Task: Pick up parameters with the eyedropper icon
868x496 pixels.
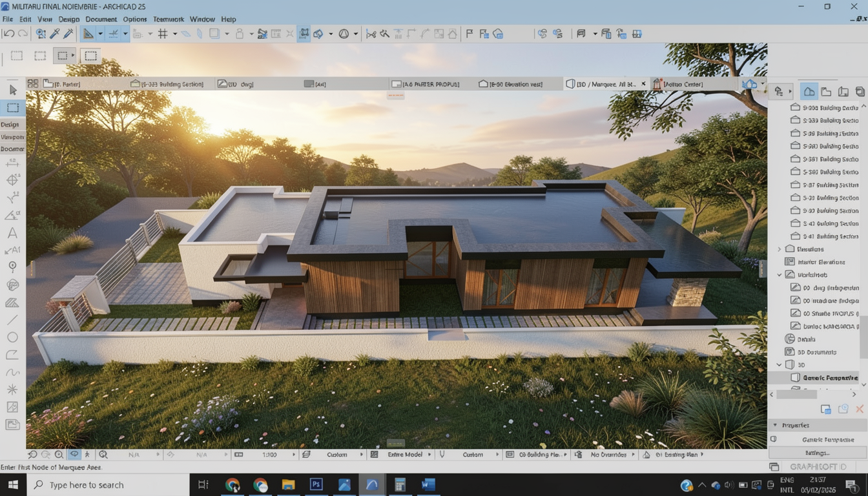Action: click(55, 34)
